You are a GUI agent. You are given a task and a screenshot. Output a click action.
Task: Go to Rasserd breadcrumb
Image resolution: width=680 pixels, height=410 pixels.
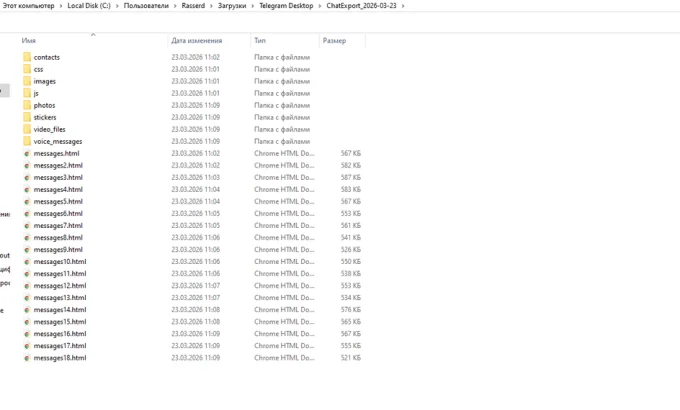click(x=193, y=6)
